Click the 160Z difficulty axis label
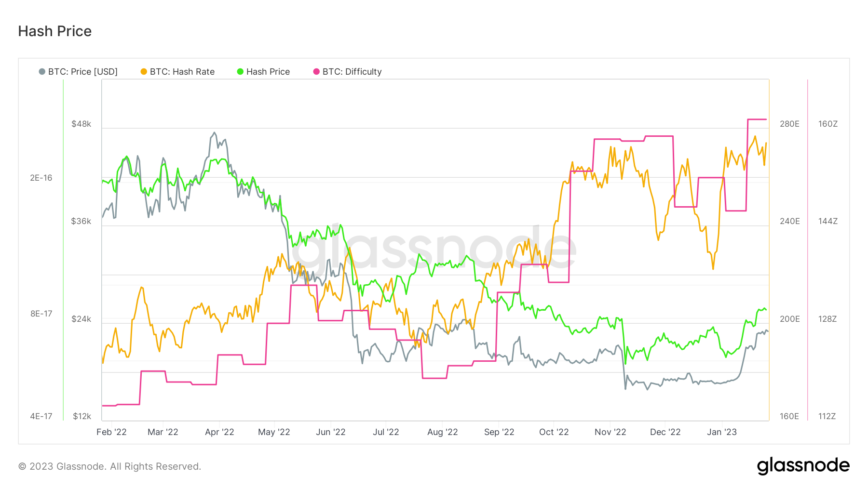 click(x=827, y=124)
